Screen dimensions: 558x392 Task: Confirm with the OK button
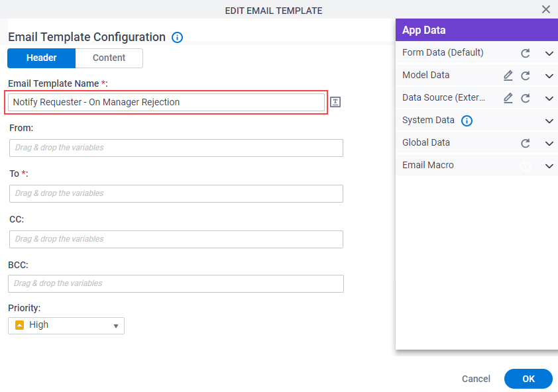pyautogui.click(x=528, y=379)
